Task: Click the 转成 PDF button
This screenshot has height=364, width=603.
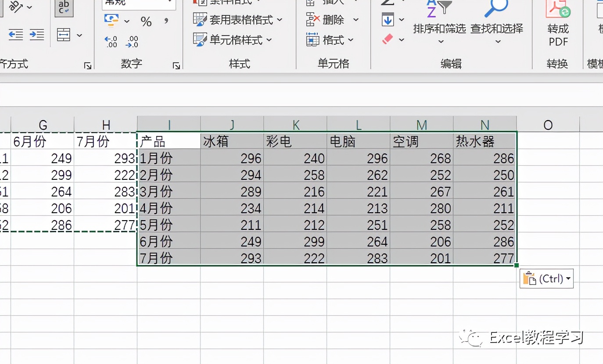Action: [558, 24]
